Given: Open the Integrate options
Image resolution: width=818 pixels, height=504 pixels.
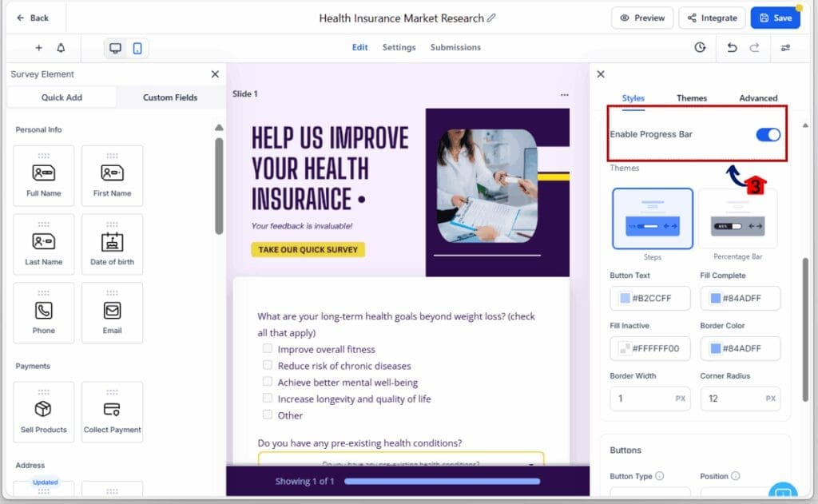Looking at the screenshot, I should tap(712, 18).
